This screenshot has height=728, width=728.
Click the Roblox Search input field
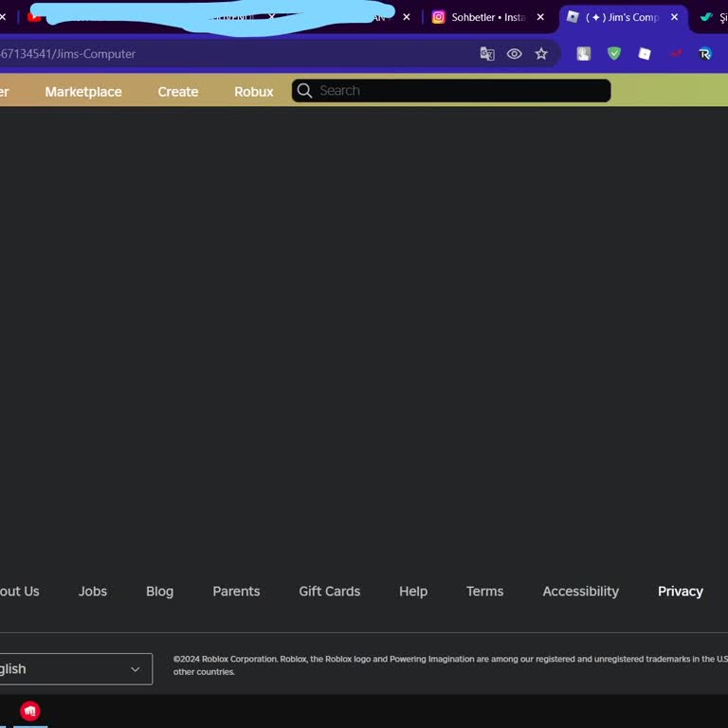click(451, 91)
